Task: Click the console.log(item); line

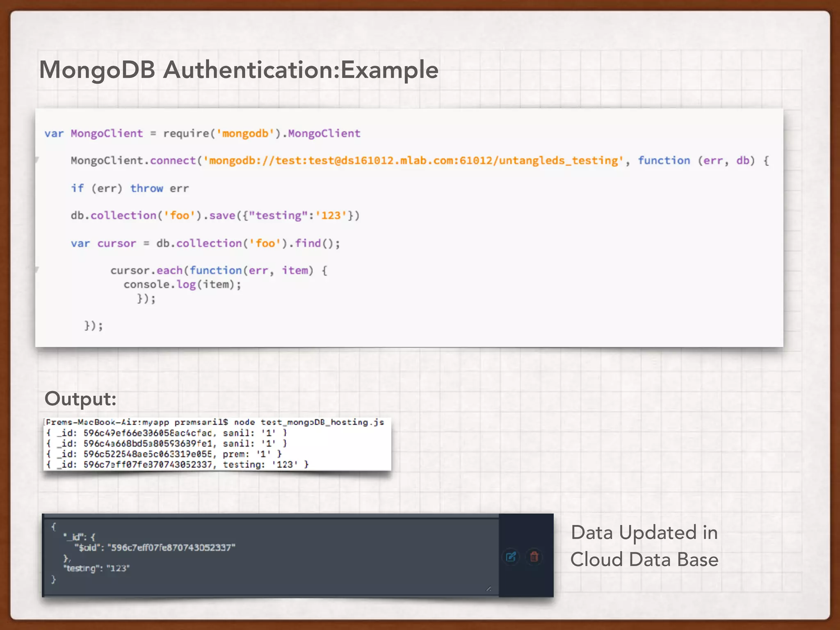Action: point(182,284)
